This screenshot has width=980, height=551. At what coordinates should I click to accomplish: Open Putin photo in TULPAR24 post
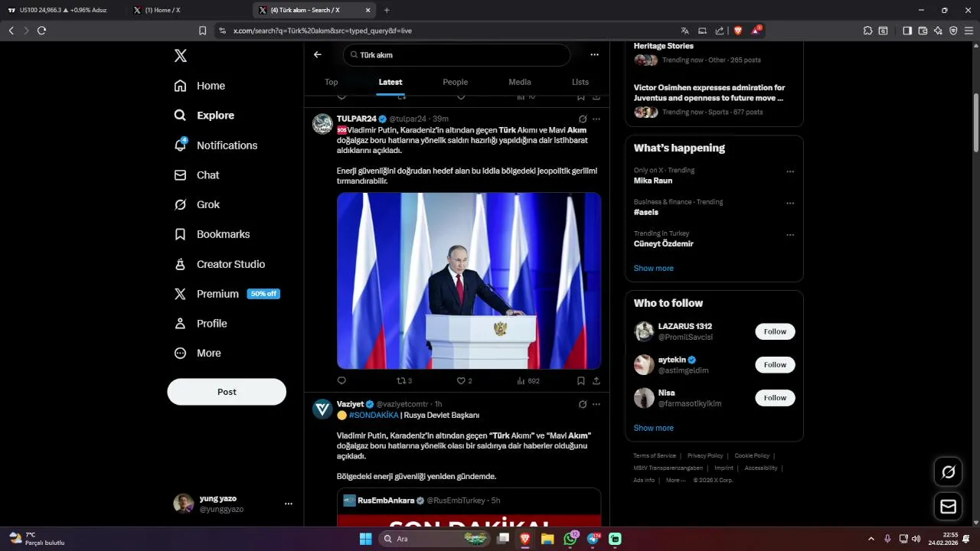pos(469,281)
